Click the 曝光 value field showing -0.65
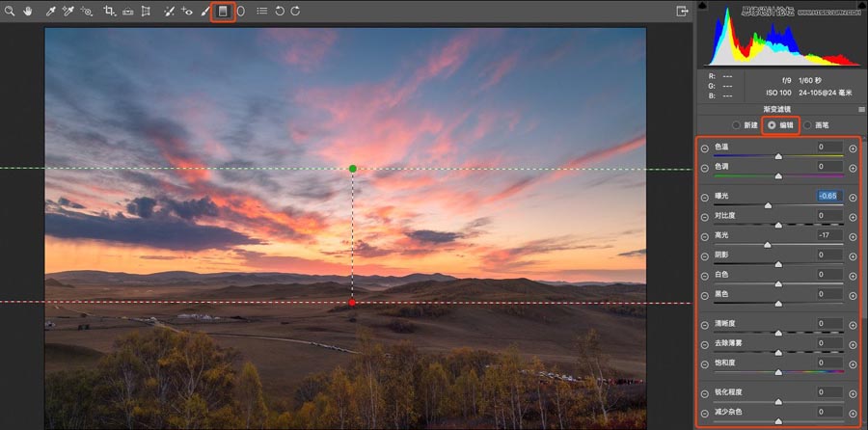 [829, 196]
